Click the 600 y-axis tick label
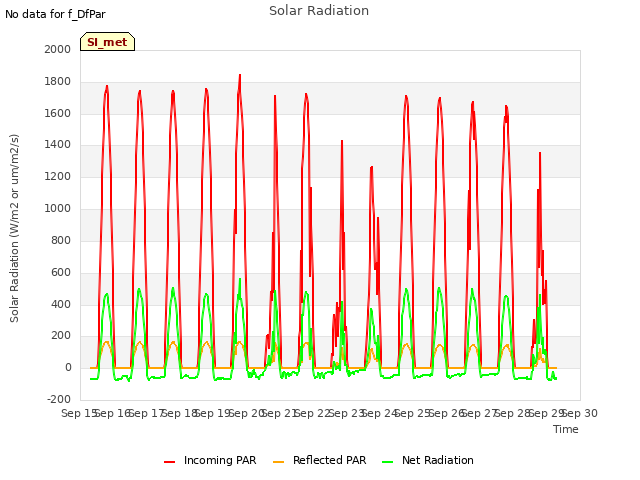The image size is (640, 480). pos(61,272)
